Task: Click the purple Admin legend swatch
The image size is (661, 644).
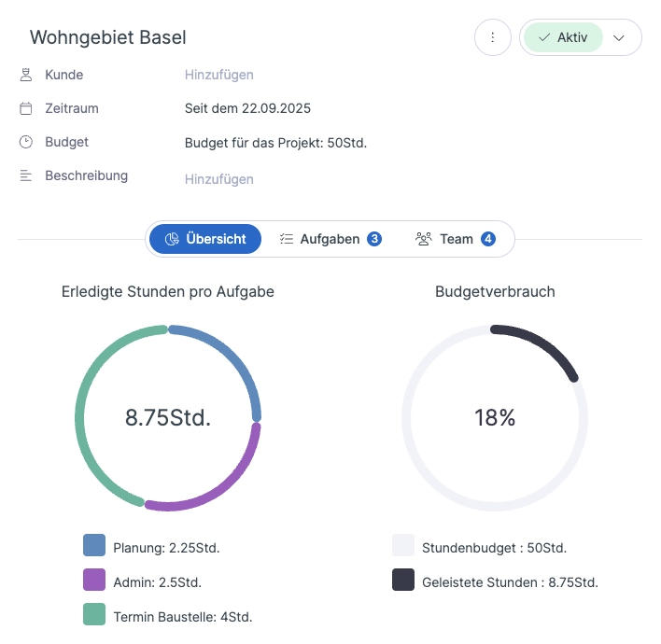Action: click(94, 581)
